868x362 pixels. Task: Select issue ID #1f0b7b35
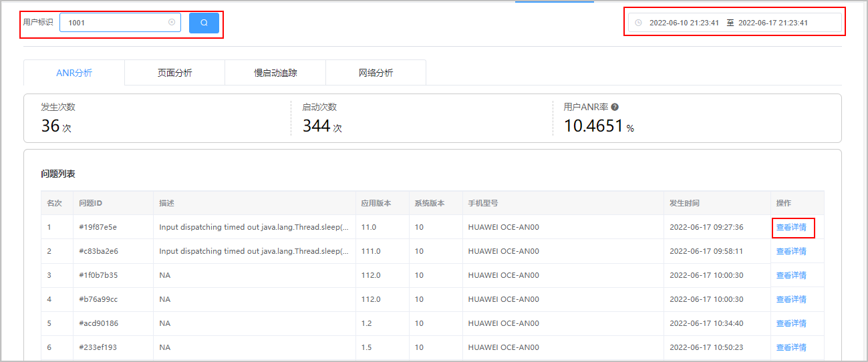click(x=98, y=275)
